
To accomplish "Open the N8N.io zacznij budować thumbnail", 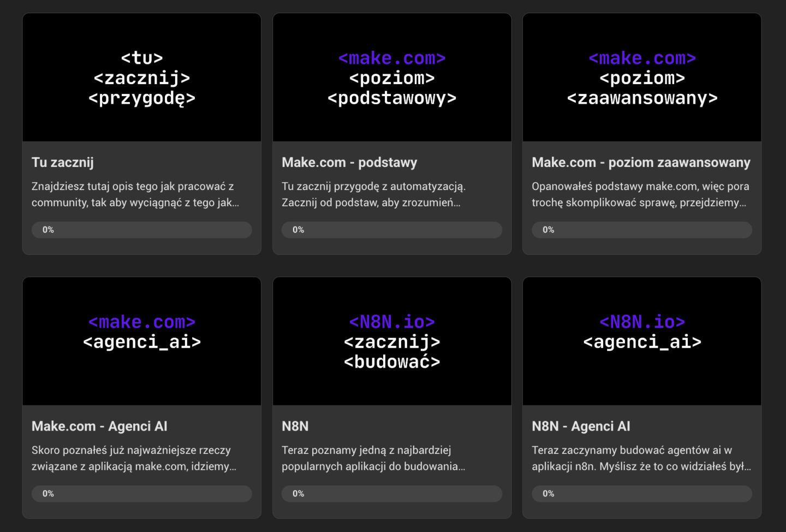I will click(x=392, y=341).
